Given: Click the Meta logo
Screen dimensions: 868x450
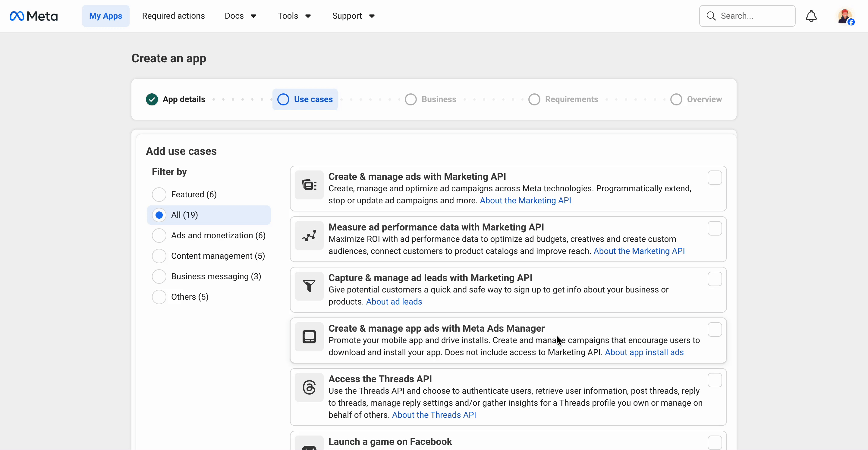Looking at the screenshot, I should coord(34,16).
